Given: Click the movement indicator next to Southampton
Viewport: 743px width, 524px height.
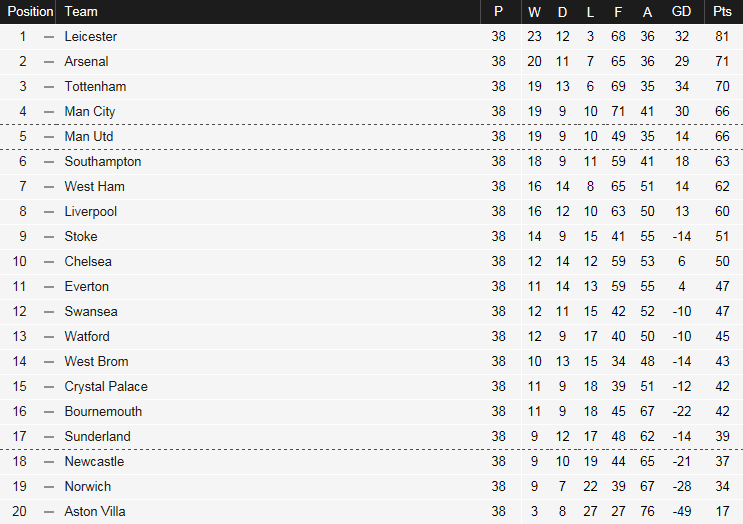Looking at the screenshot, I should [x=49, y=161].
